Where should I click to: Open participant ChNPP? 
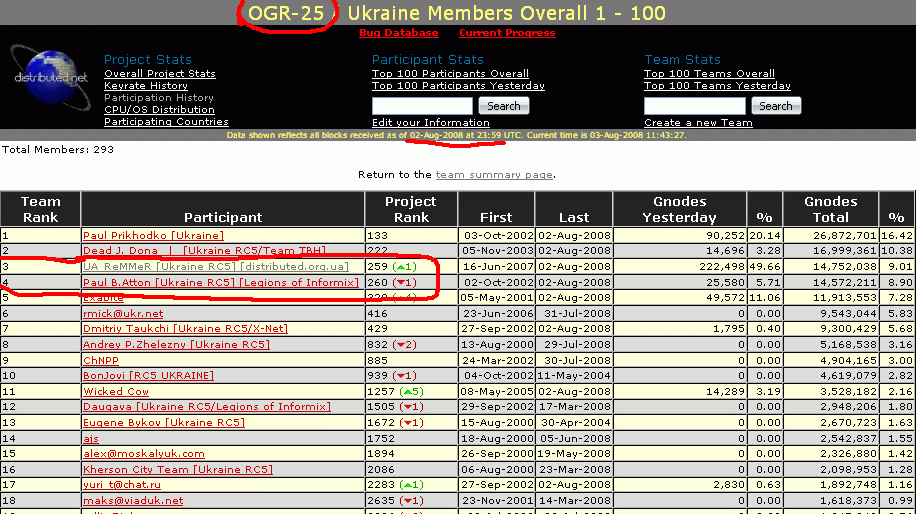point(101,361)
